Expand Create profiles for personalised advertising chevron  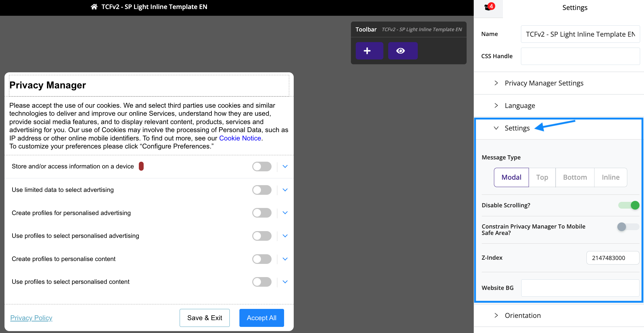tap(285, 213)
